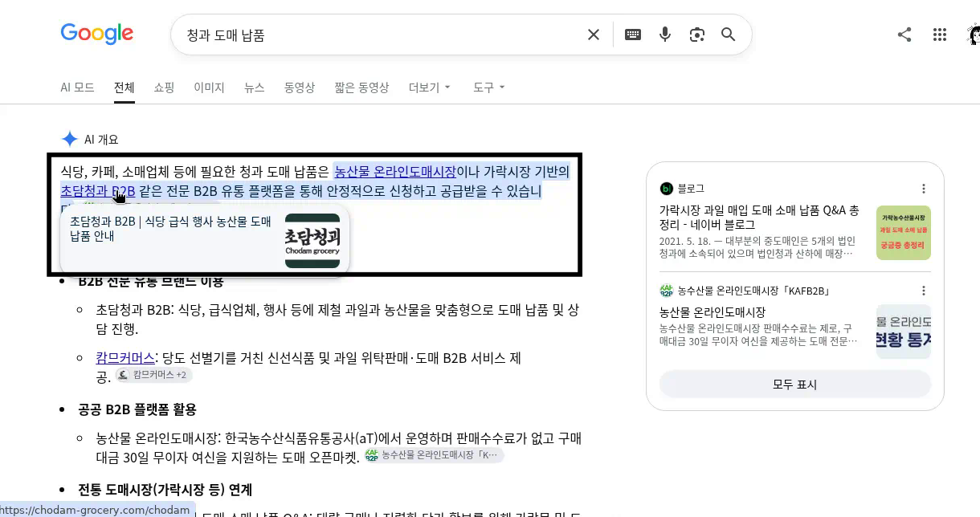Switch to the 뉴스 tab
980x517 pixels.
(255, 88)
